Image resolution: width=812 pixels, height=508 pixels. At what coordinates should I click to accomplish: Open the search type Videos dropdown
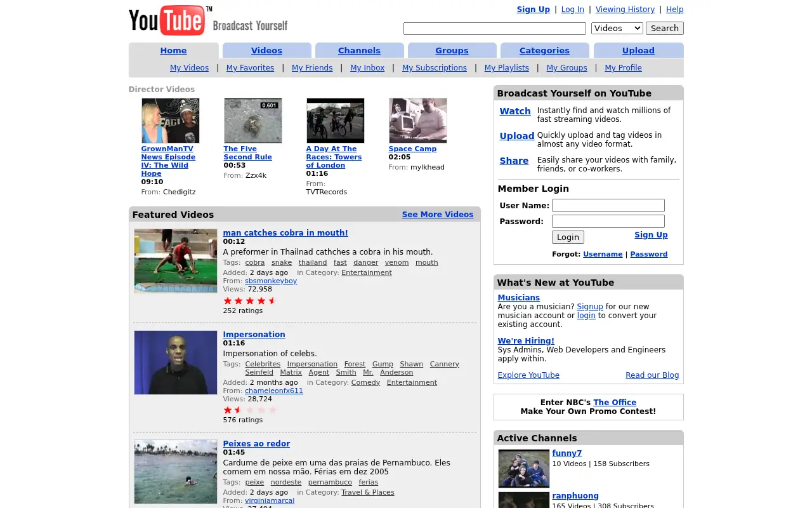tap(617, 28)
